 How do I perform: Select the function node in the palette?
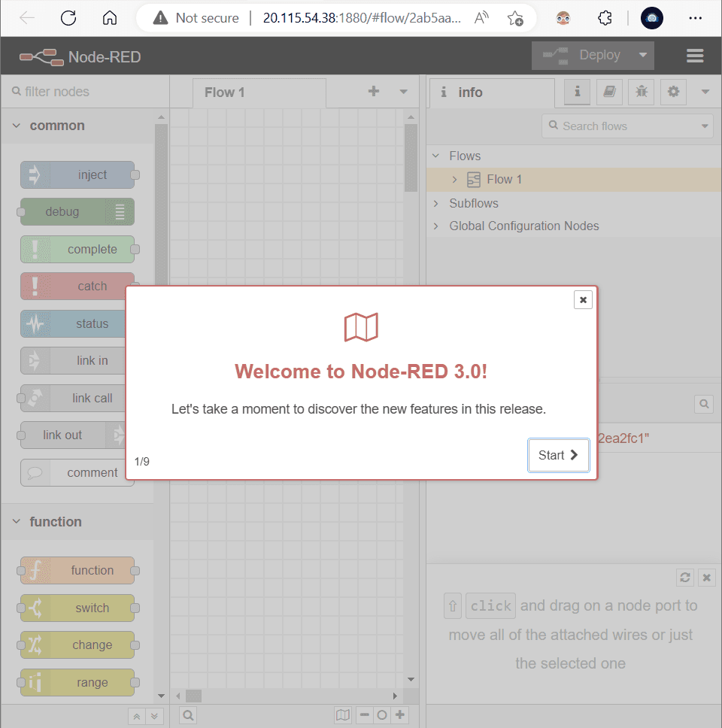point(77,571)
